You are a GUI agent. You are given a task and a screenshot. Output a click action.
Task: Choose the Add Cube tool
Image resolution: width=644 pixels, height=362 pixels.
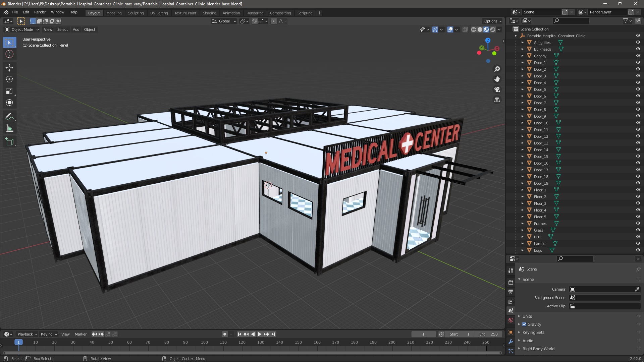(9, 142)
